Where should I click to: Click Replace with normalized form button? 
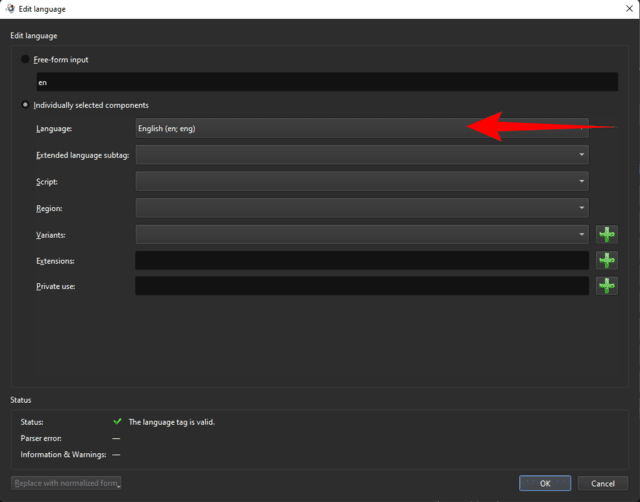66,483
